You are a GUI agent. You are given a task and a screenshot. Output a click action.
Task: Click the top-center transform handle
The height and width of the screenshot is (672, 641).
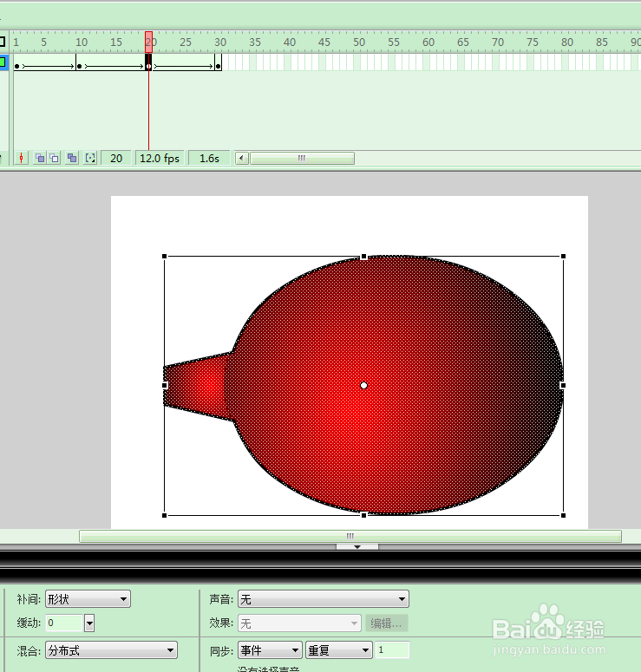pos(363,257)
